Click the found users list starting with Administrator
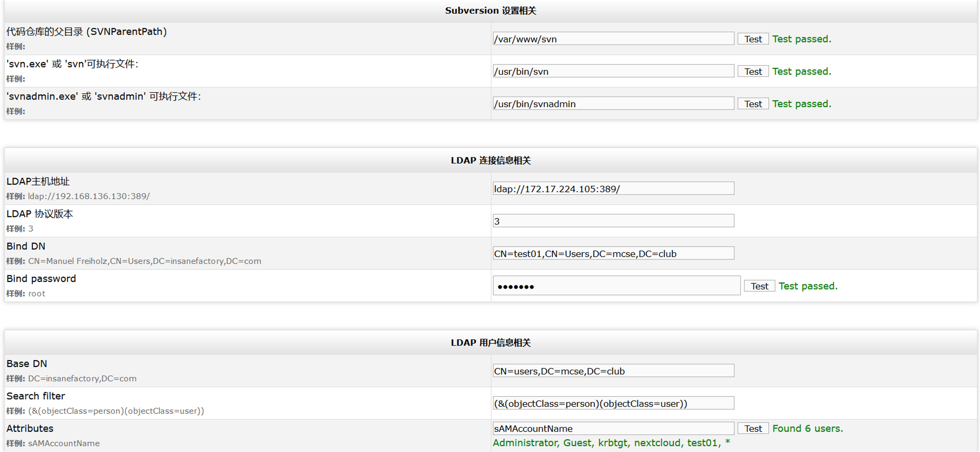The image size is (980, 452). click(x=611, y=443)
